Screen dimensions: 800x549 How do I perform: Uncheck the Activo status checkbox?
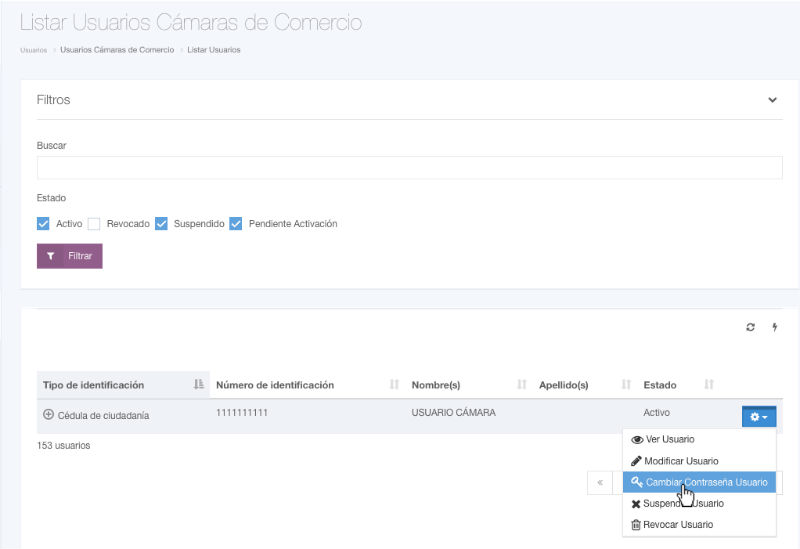pyautogui.click(x=43, y=224)
